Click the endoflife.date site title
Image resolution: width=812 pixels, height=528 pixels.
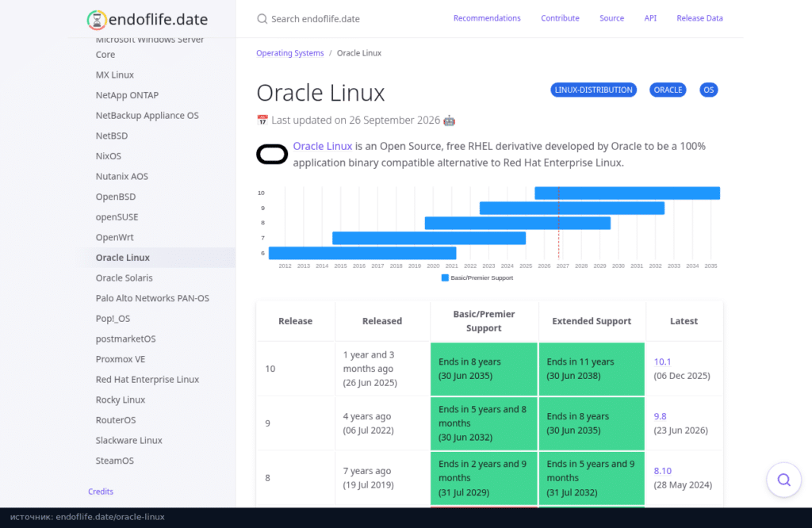(x=158, y=20)
